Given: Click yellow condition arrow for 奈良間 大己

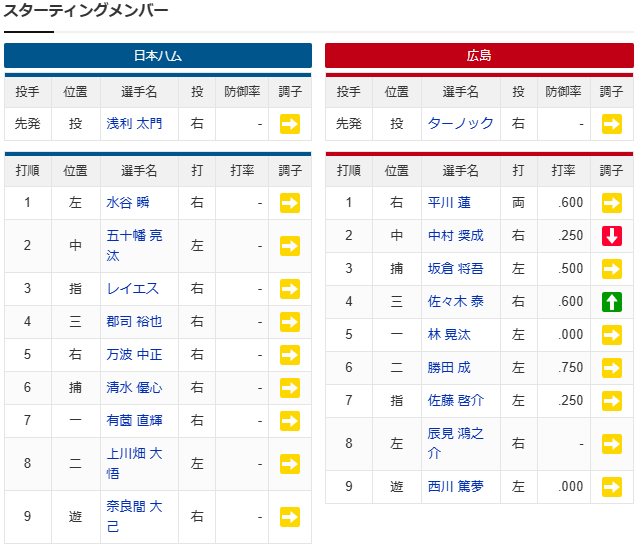Looking at the screenshot, I should tap(290, 517).
